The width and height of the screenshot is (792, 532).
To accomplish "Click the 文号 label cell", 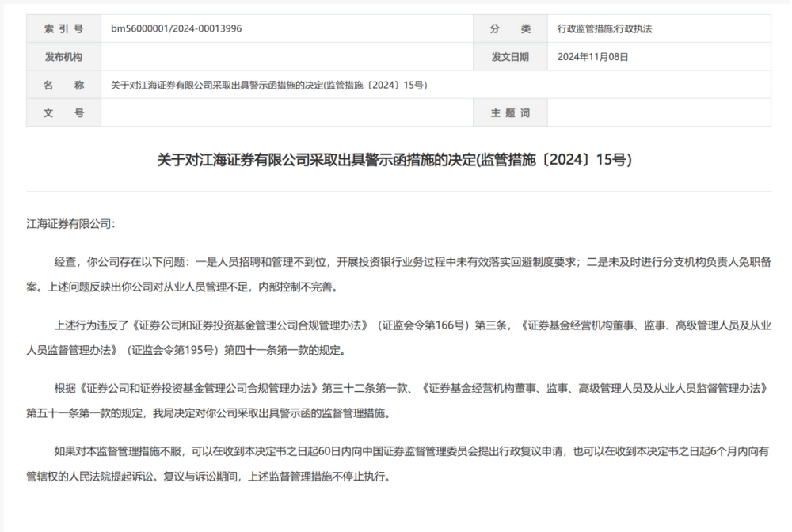I will [63, 113].
